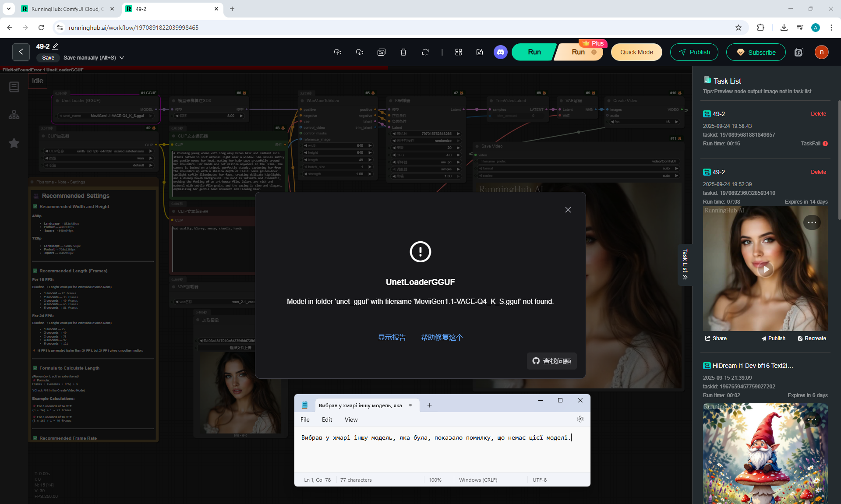Screen dimensions: 841x504
Task: Rename workflow with pencil icon beside 49-2
Action: pos(56,46)
